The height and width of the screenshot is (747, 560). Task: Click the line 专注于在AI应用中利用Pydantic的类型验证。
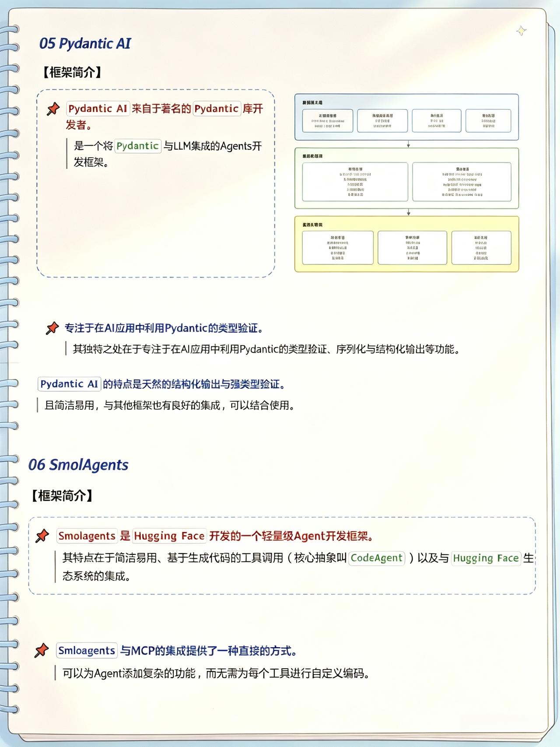coord(164,328)
